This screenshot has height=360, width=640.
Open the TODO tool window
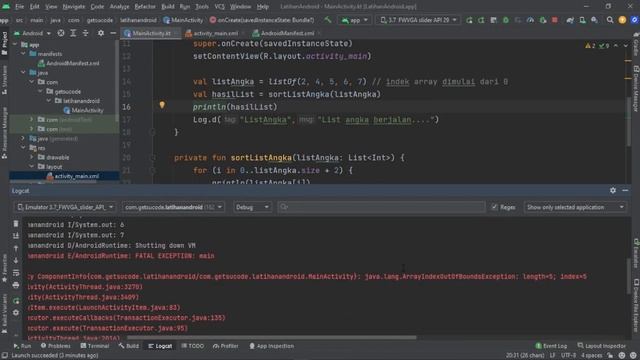click(192, 346)
